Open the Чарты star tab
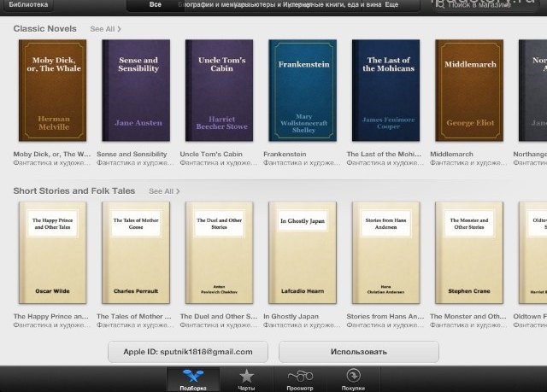547x392 pixels. point(246,379)
